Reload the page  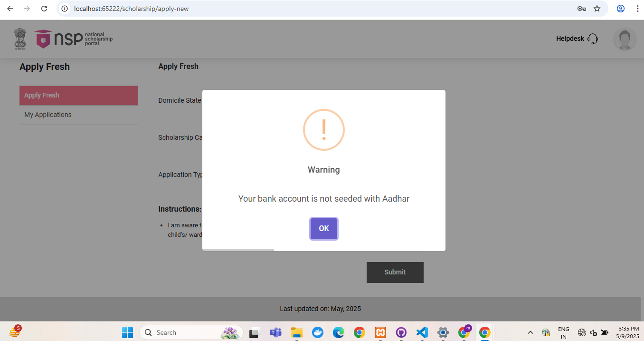click(x=44, y=9)
